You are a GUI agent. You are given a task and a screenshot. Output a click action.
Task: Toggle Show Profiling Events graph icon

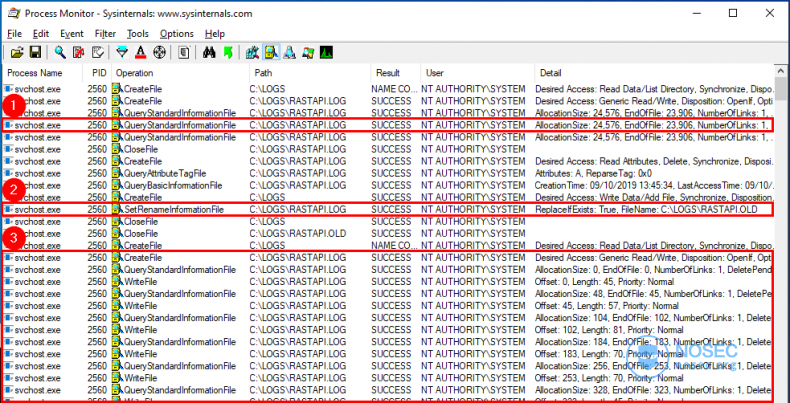click(x=326, y=52)
